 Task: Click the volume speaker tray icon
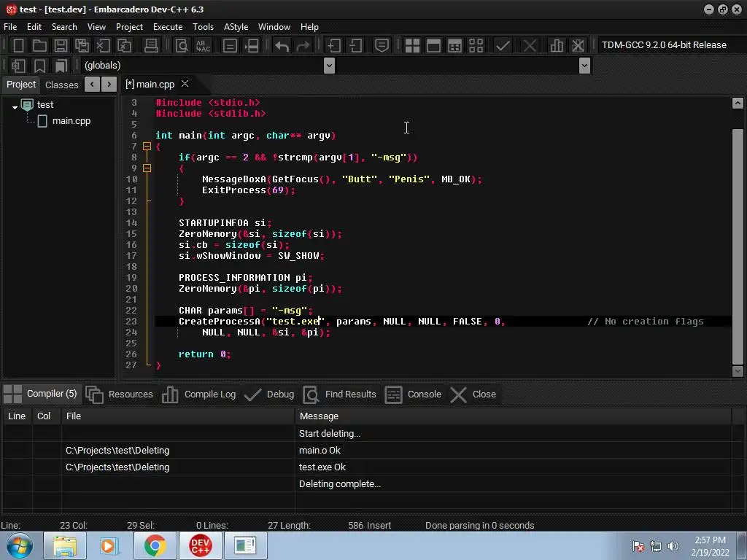tap(673, 546)
